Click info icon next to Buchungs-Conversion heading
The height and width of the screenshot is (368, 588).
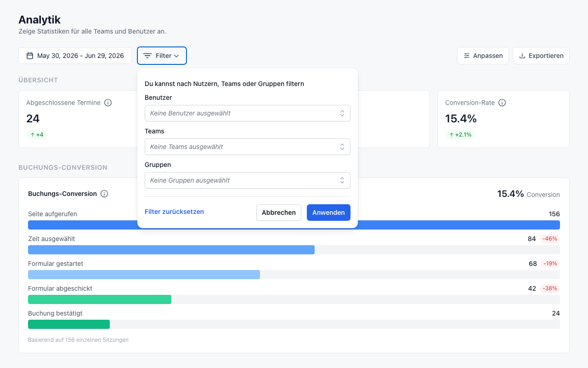[104, 194]
